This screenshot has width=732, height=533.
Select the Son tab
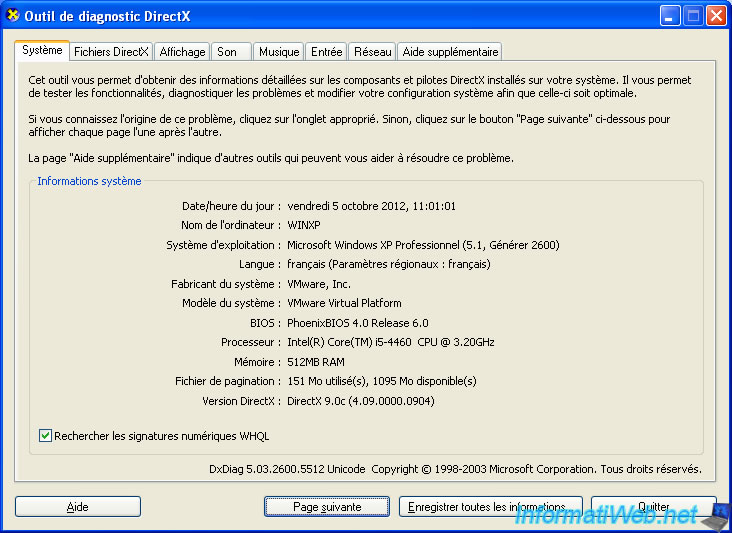231,52
